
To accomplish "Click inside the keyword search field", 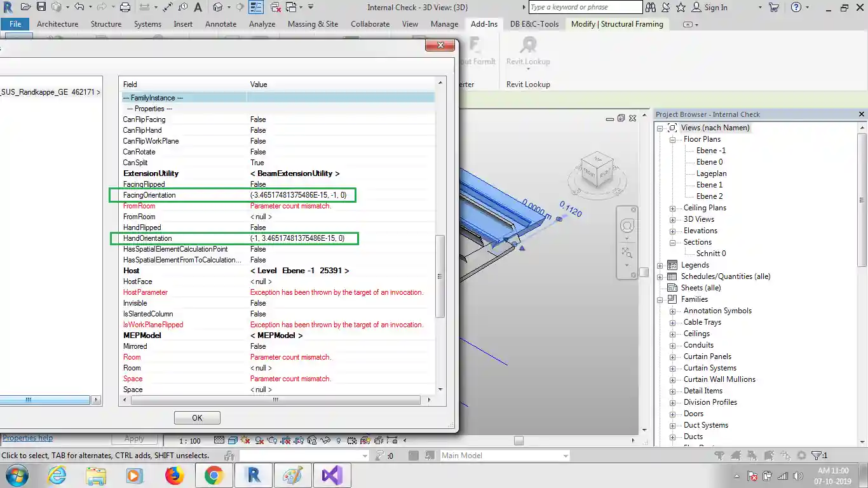I will click(585, 7).
